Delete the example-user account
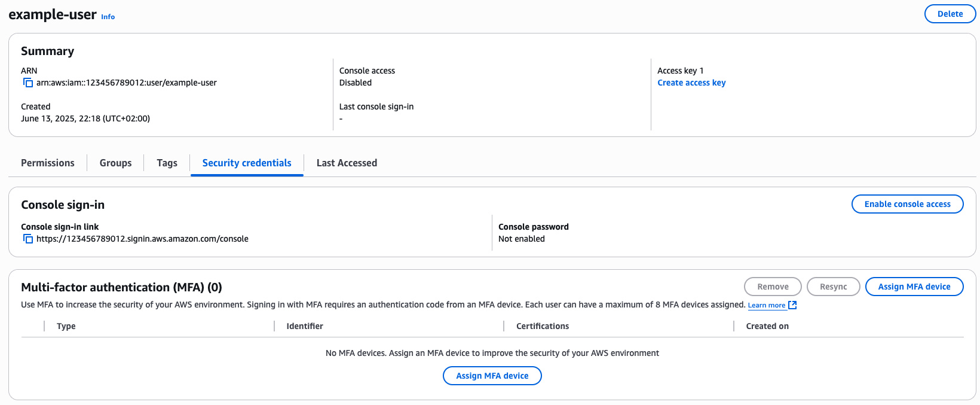The image size is (980, 405). [x=950, y=14]
